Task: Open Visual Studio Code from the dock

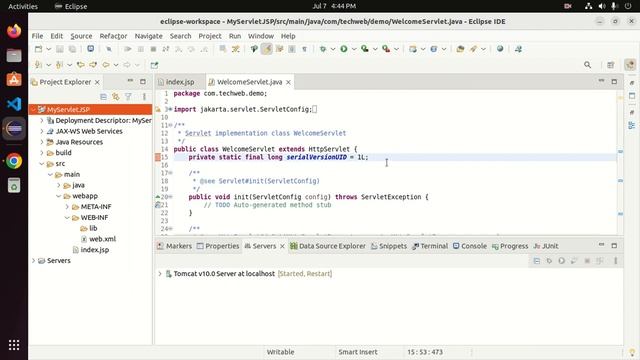Action: [x=14, y=104]
